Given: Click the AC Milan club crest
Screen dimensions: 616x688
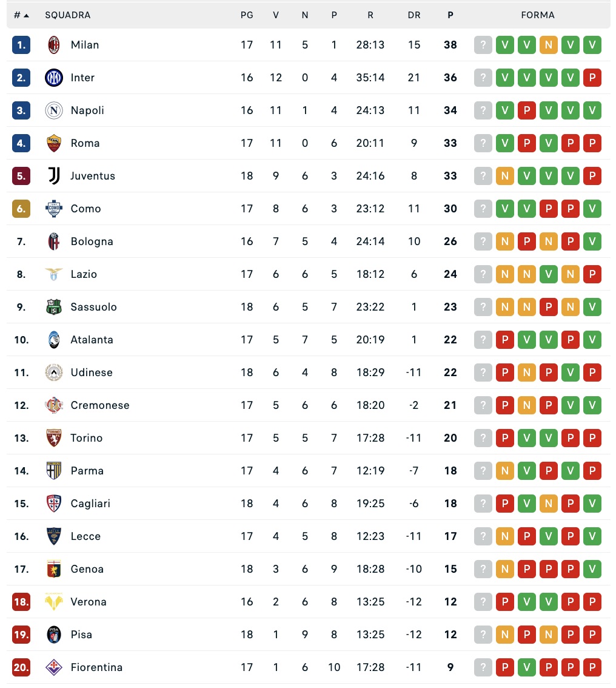Looking at the screenshot, I should tap(54, 45).
